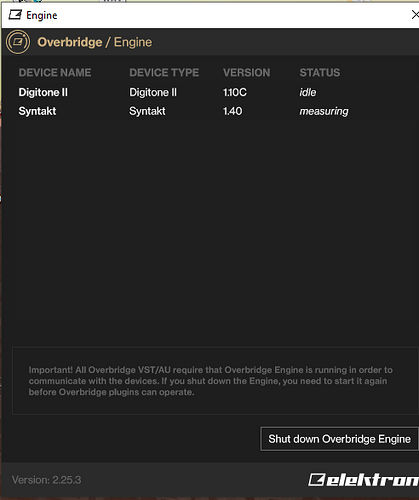Close the Engine window

(414, 15)
